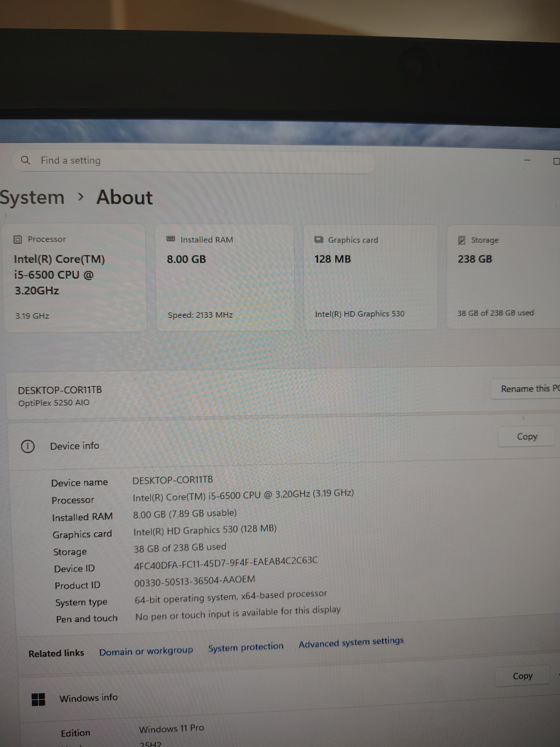560x747 pixels.
Task: Click the processor value in the Device info list
Action: 243,496
